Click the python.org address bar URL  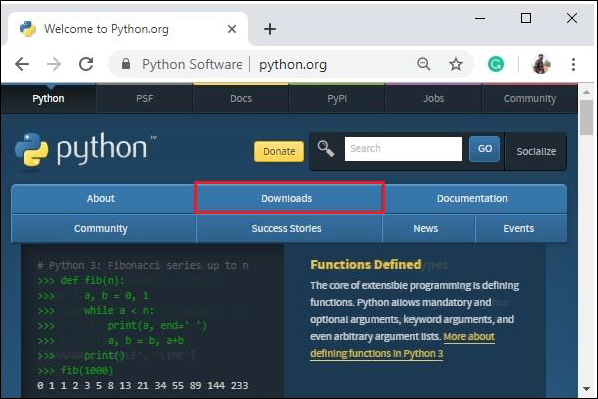(293, 64)
